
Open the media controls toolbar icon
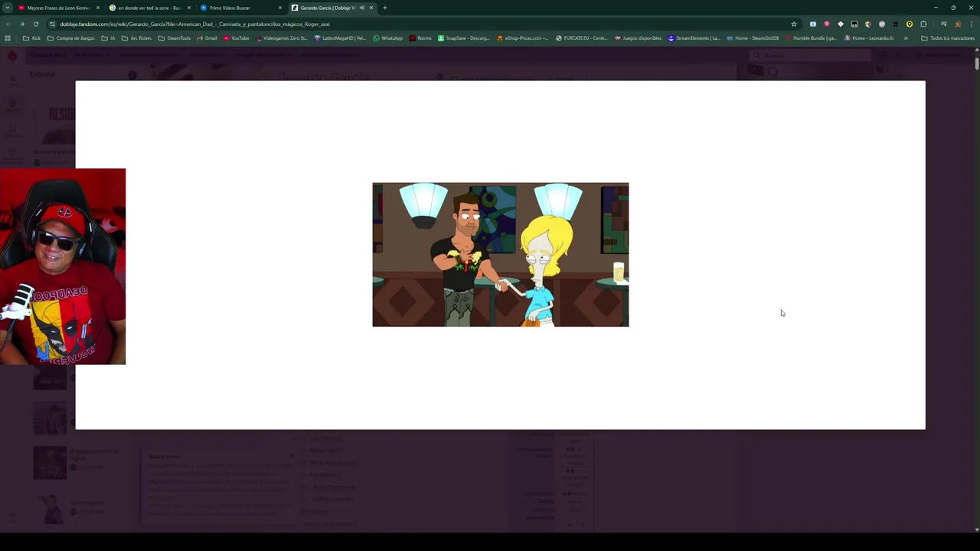pos(943,24)
